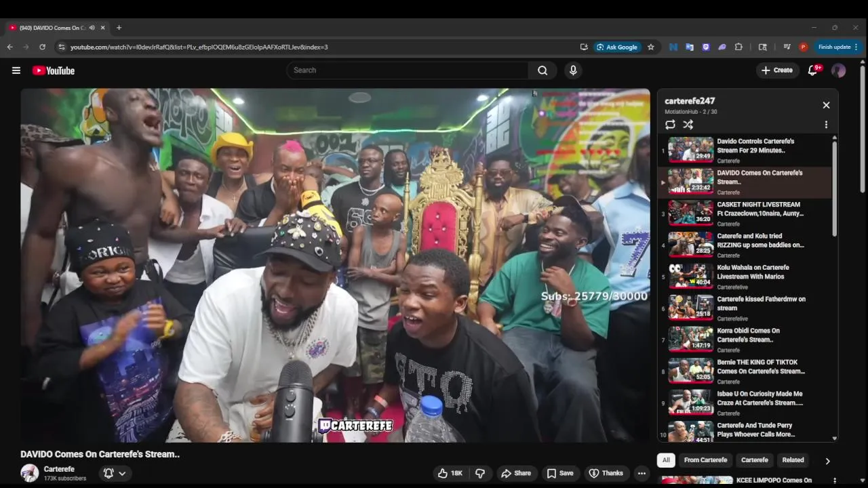
Task: Click the address bar URL
Action: (199, 47)
